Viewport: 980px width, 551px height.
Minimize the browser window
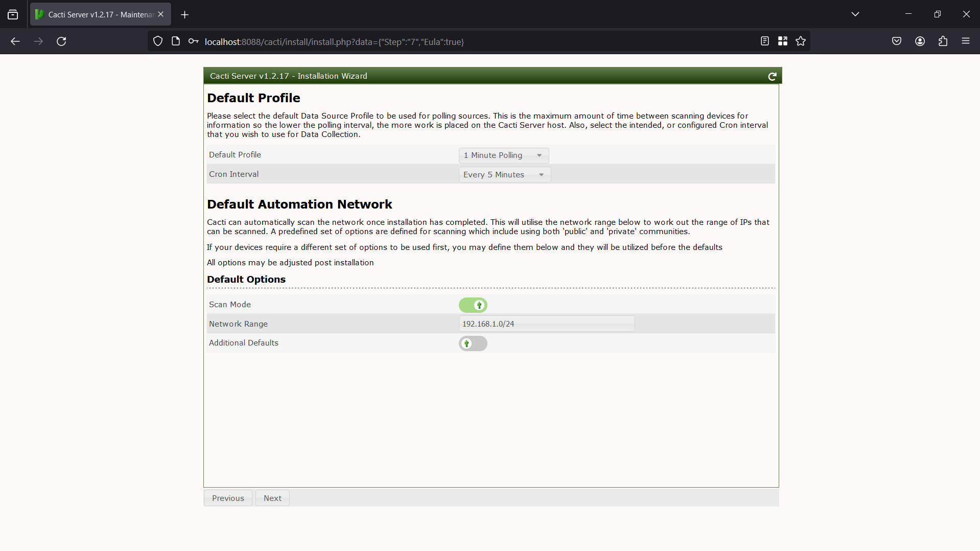(908, 14)
